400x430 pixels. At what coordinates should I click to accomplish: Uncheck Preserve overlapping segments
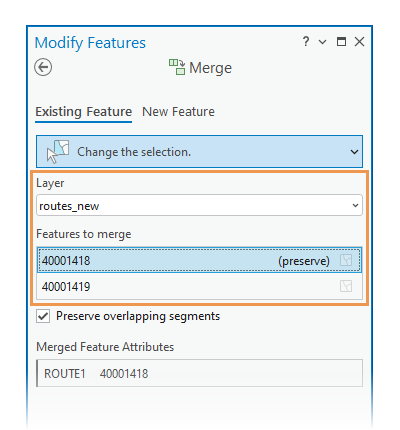[43, 316]
